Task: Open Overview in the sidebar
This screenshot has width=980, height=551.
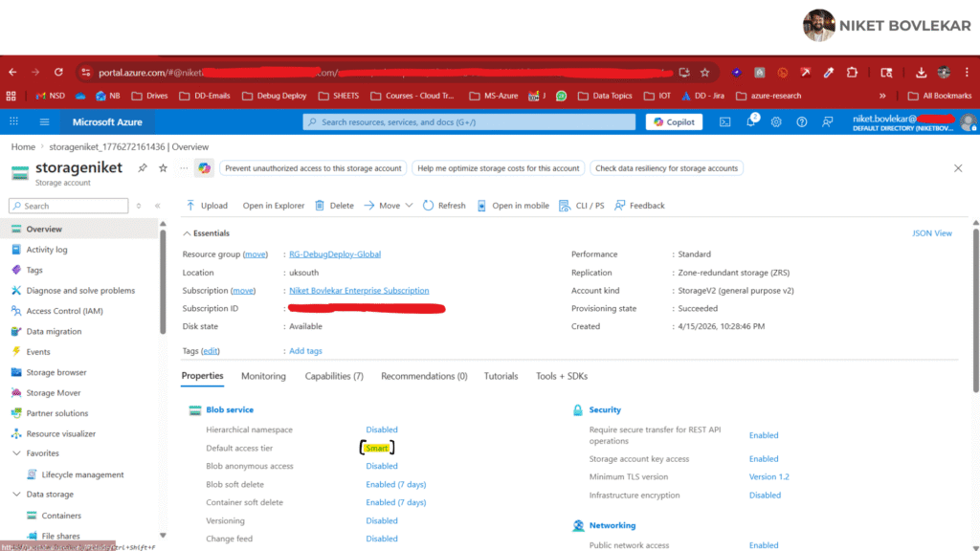Action: click(x=79, y=230)
